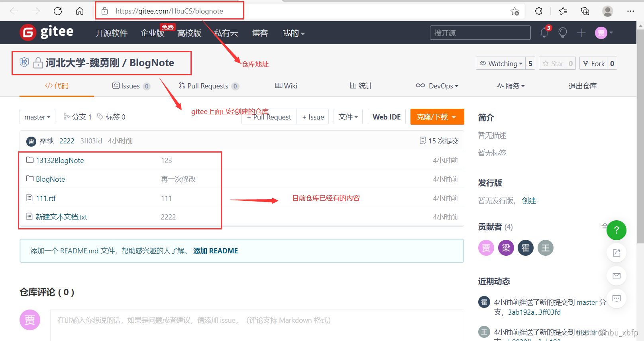The height and width of the screenshot is (341, 644).
Task: Open the 我的 dropdown menu
Action: [x=294, y=33]
